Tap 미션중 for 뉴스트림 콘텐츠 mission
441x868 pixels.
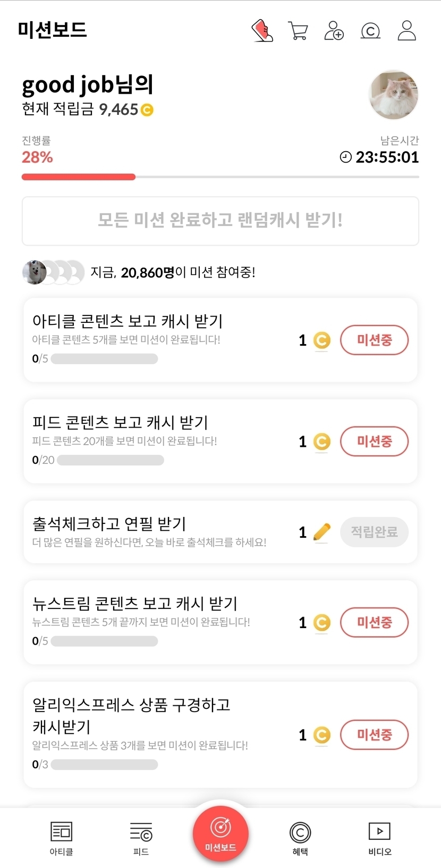(374, 622)
